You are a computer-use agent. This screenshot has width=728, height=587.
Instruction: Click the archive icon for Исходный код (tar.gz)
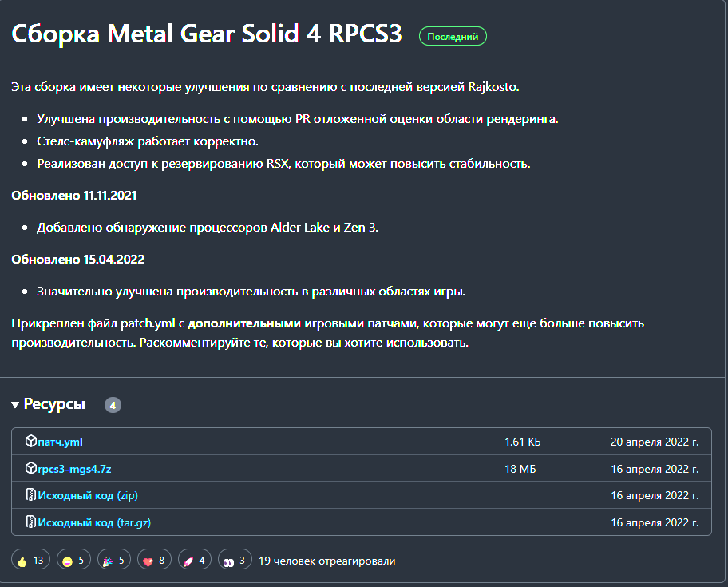(x=31, y=522)
